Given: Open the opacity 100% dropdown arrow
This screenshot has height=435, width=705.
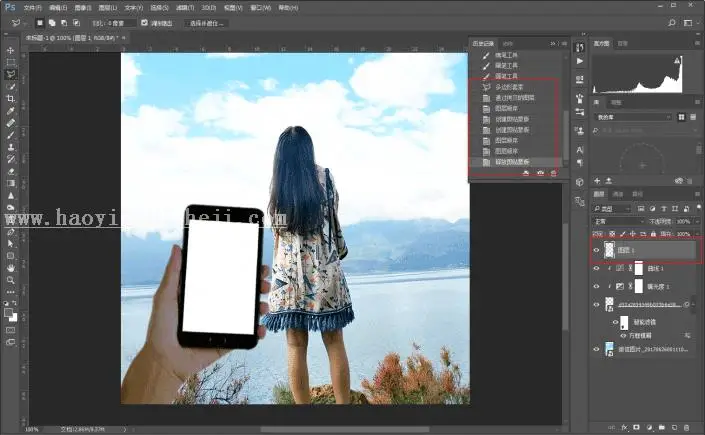Looking at the screenshot, I should point(696,221).
